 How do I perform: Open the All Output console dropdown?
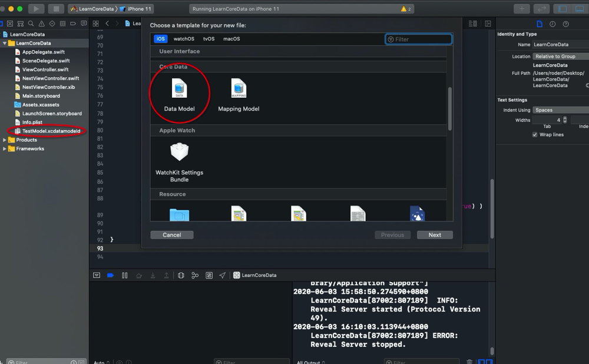coord(311,362)
